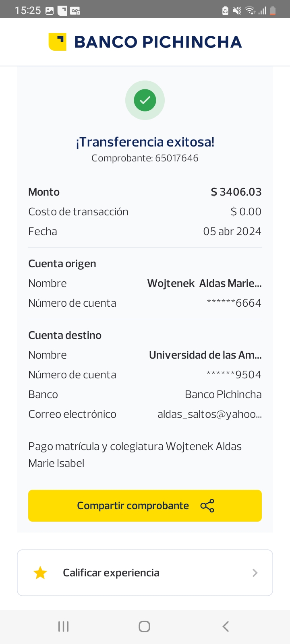This screenshot has height=644, width=290.
Task: Tap the yellow Banco Pichincha logo icon
Action: (x=57, y=42)
